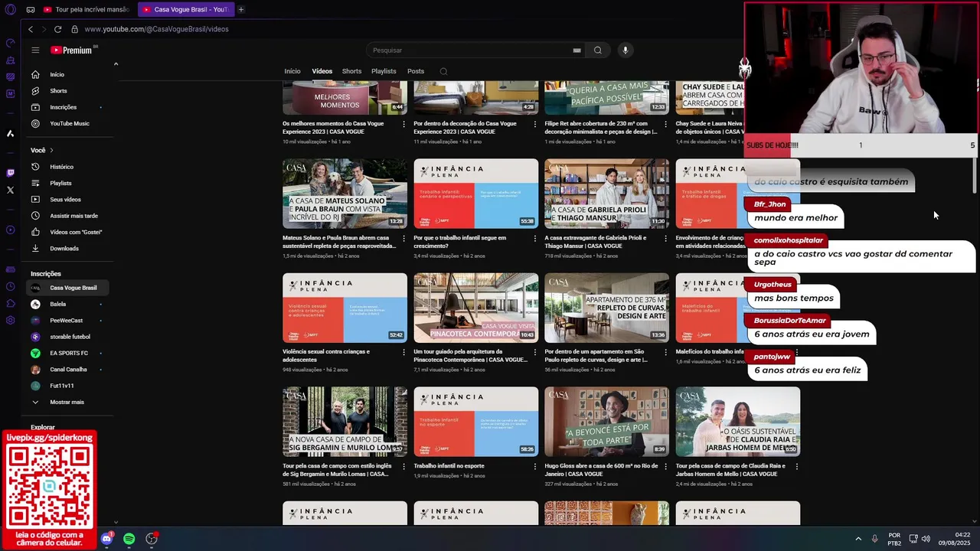Click the sidebar scroll-down arrow

click(x=116, y=522)
